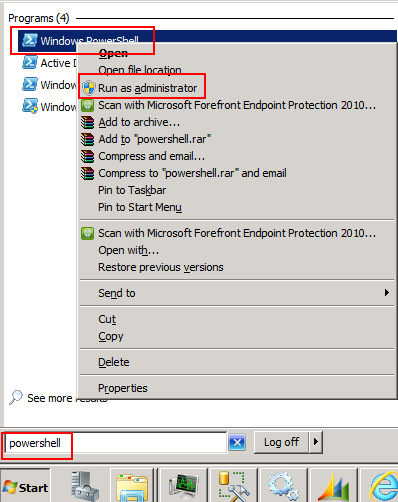Select Windows PowerShell program result

click(x=81, y=41)
